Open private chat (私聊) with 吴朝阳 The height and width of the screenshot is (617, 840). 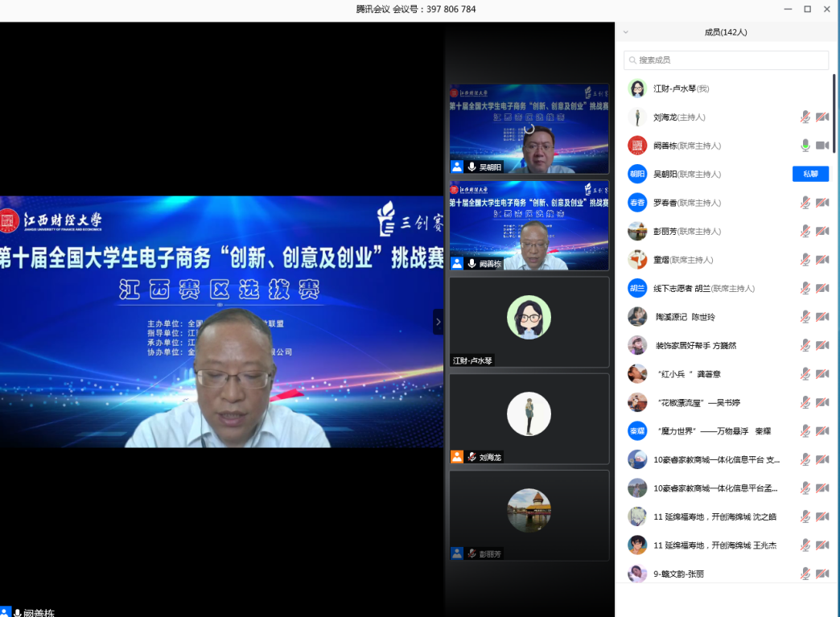coord(810,174)
